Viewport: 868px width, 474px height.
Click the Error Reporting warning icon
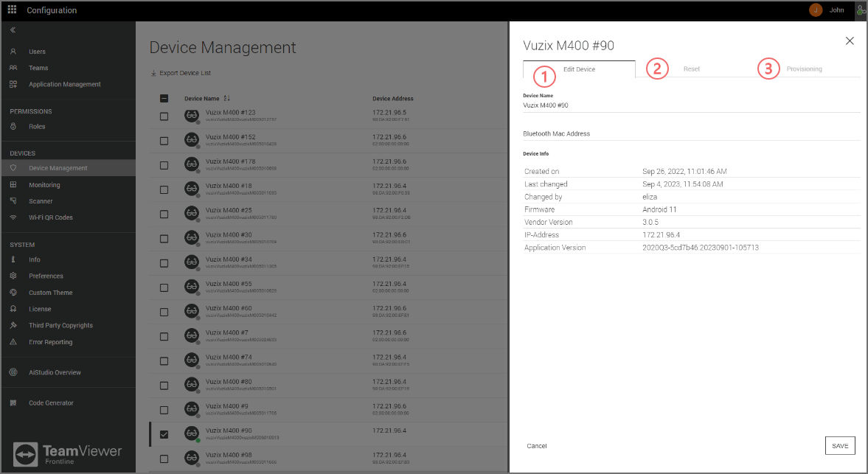(x=13, y=342)
